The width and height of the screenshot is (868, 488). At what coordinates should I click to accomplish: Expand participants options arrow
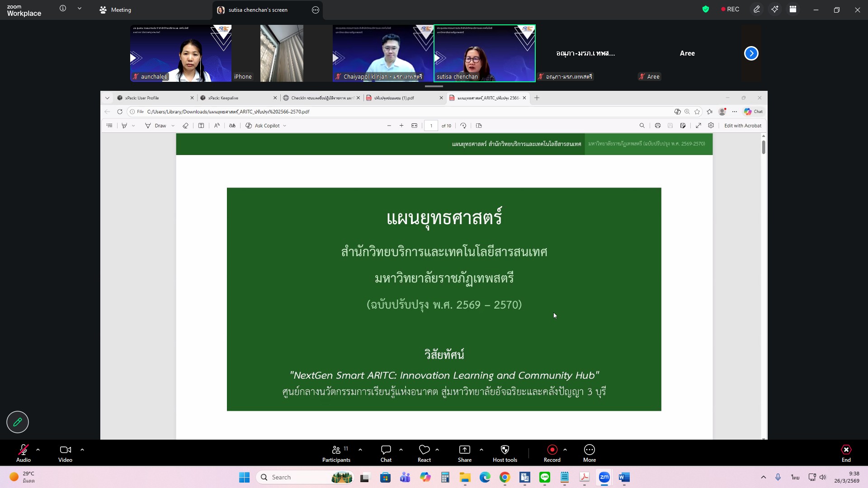click(360, 450)
